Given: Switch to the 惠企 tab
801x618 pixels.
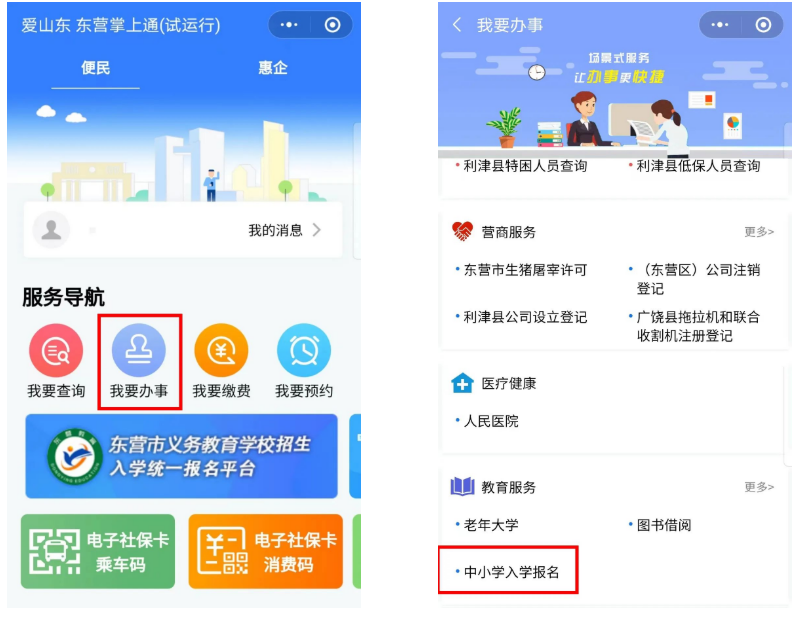Looking at the screenshot, I should pos(273,68).
